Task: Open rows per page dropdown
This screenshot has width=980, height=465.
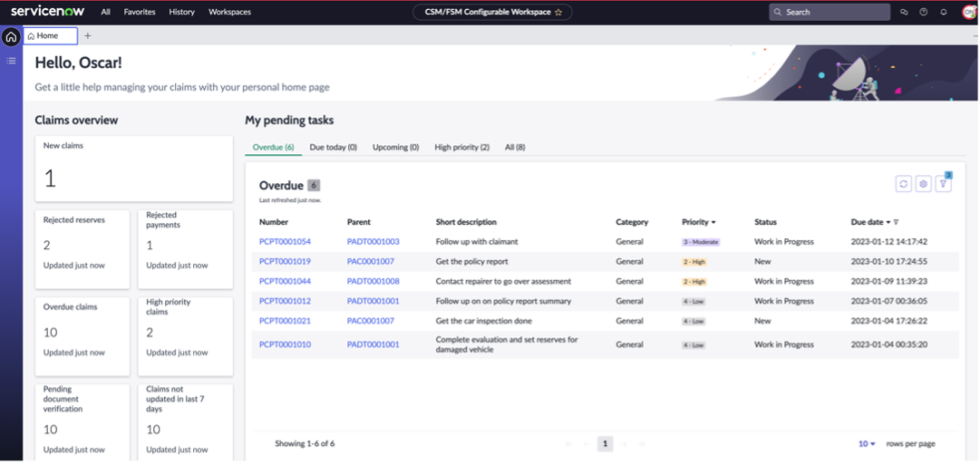Action: (867, 444)
